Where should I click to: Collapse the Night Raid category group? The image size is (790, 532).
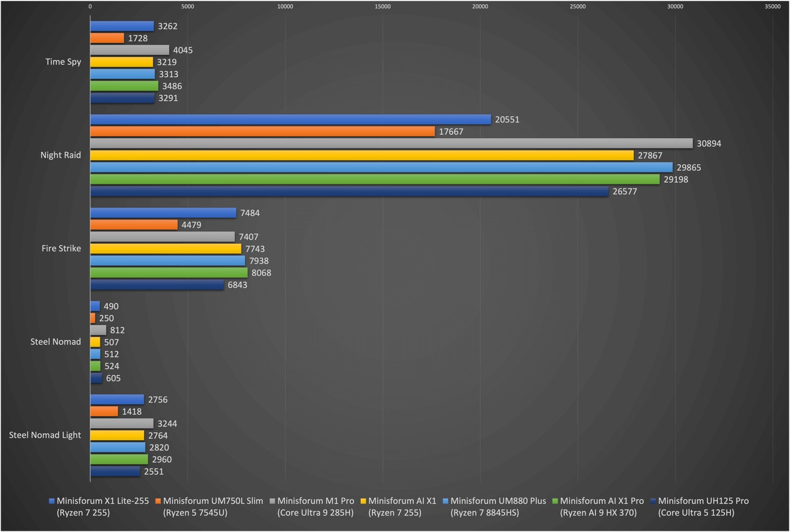61,155
